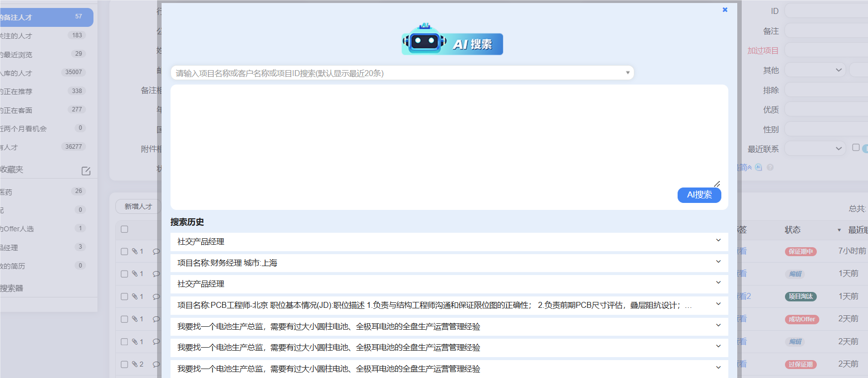Click the 状态 column header
Screen dimensions: 868x378
coord(792,230)
